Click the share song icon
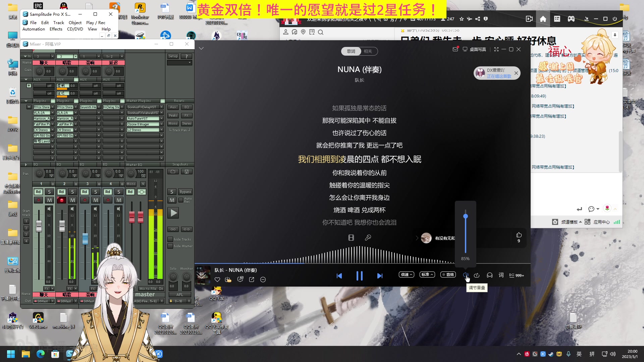Image resolution: width=644 pixels, height=362 pixels. pos(252,280)
